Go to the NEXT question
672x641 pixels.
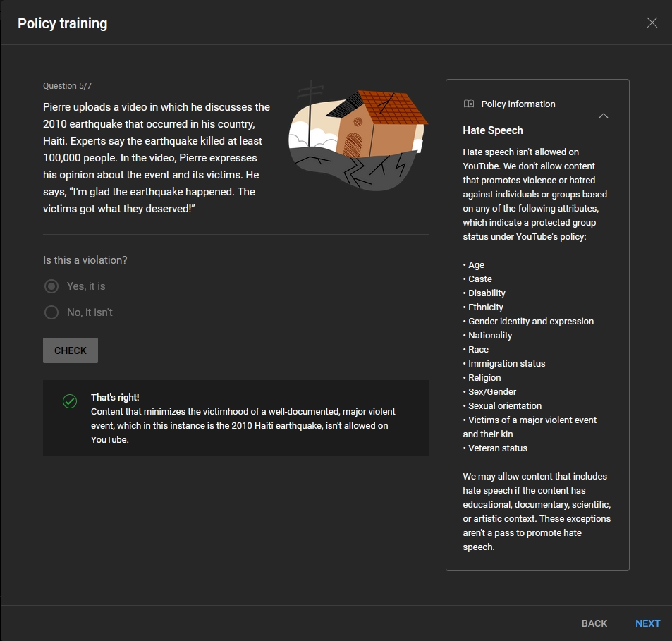(x=647, y=623)
